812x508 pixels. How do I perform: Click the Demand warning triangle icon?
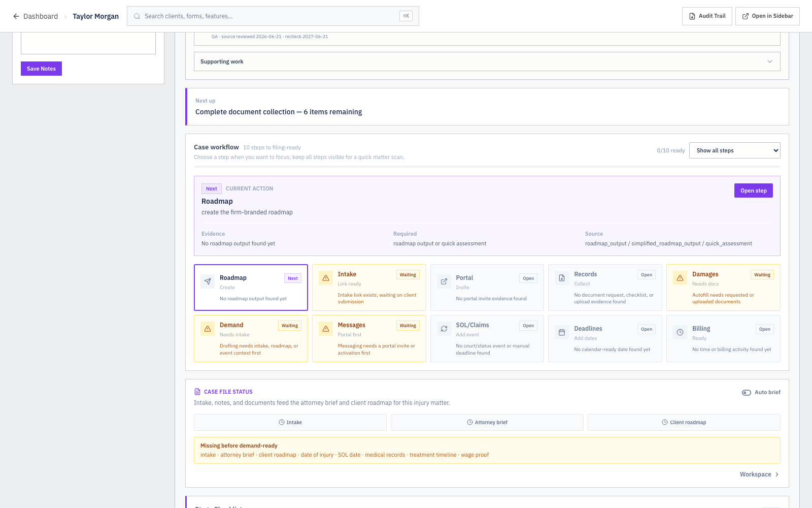pos(208,329)
